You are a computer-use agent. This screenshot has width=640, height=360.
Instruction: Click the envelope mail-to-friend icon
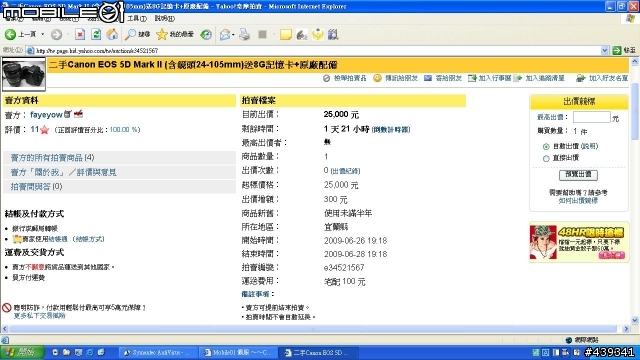click(x=428, y=78)
